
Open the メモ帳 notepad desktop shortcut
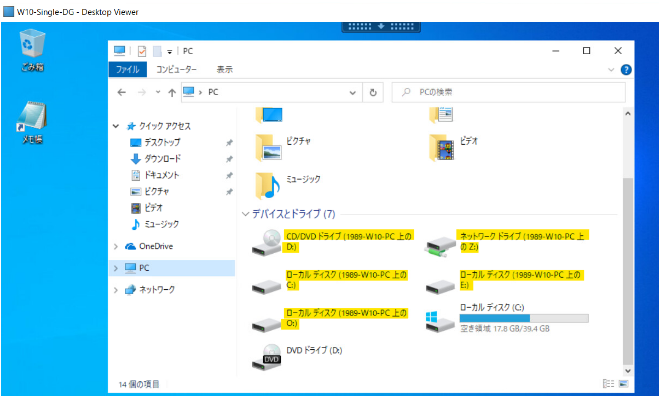pos(32,123)
